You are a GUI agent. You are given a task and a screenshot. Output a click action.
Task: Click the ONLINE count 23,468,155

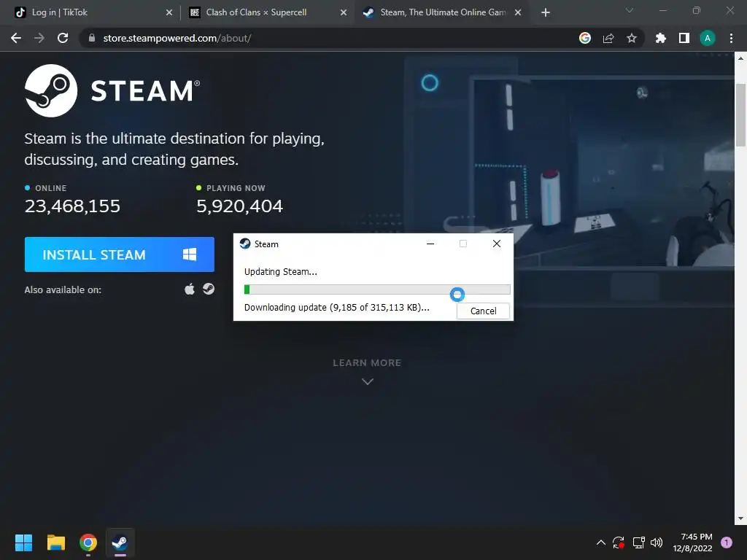72,206
